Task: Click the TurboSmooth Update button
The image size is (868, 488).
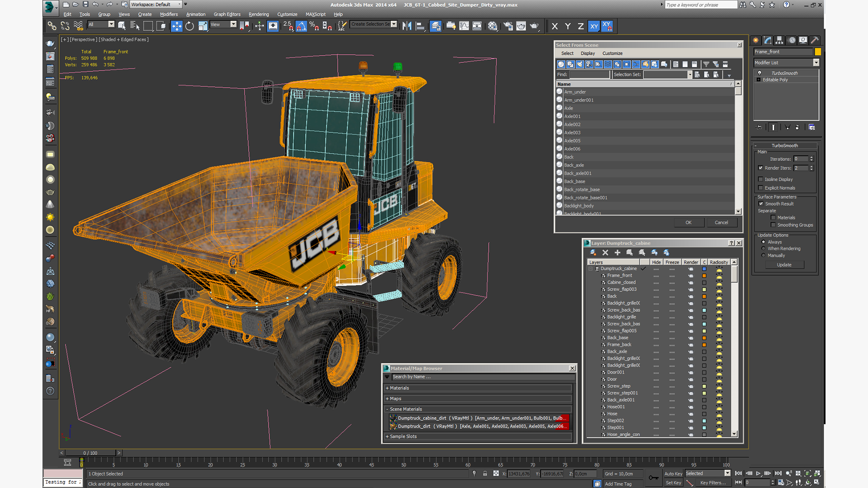Action: click(784, 265)
